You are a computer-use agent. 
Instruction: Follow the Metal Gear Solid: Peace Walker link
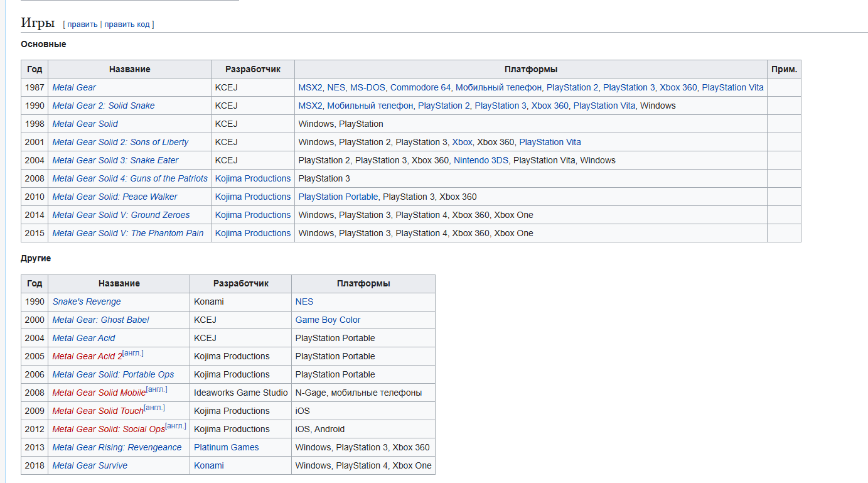[114, 197]
